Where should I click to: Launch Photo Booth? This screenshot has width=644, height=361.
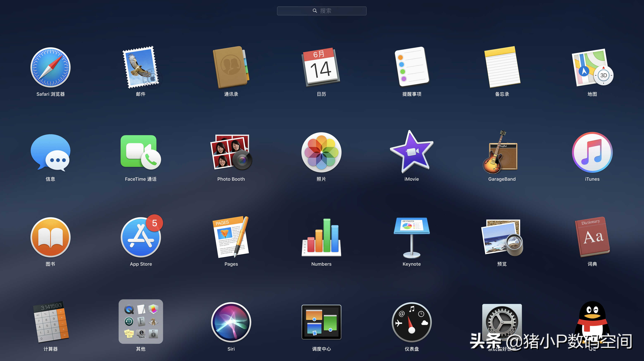coord(231,152)
